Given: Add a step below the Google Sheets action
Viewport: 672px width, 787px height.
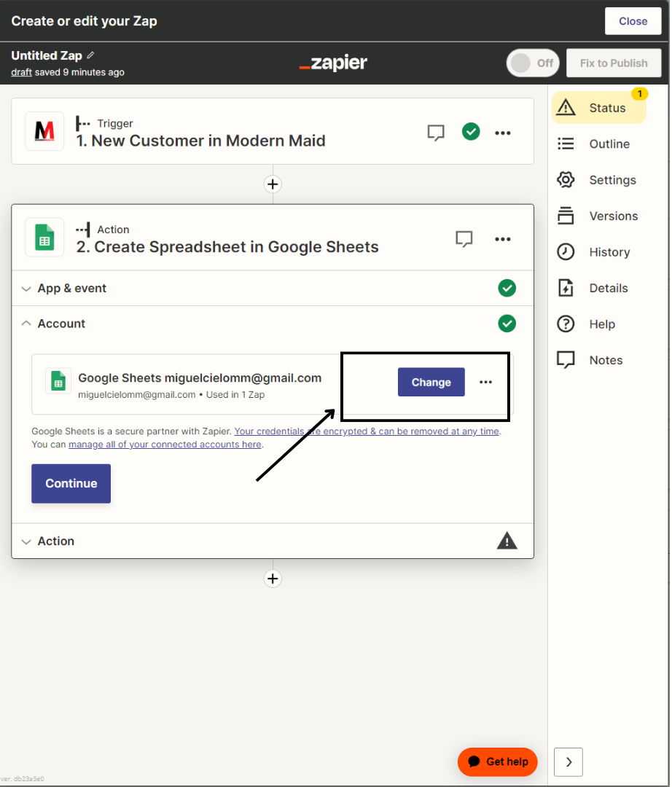Looking at the screenshot, I should 273,579.
